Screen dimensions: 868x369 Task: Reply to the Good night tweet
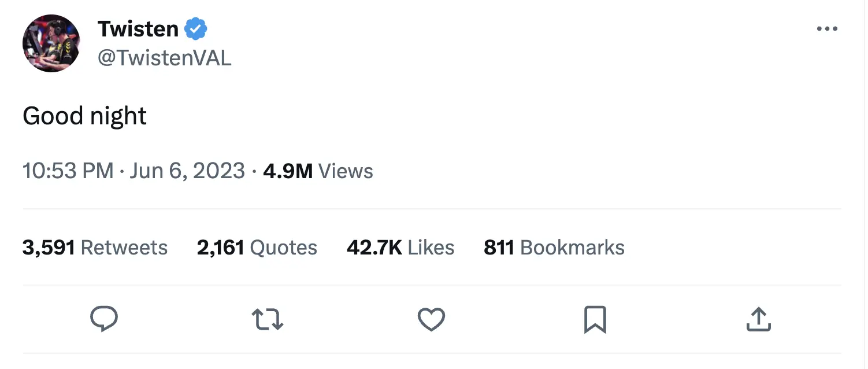tap(104, 319)
